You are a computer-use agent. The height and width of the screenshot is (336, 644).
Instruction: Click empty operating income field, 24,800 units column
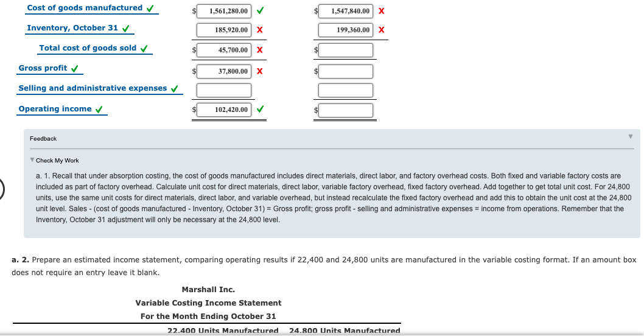click(345, 110)
